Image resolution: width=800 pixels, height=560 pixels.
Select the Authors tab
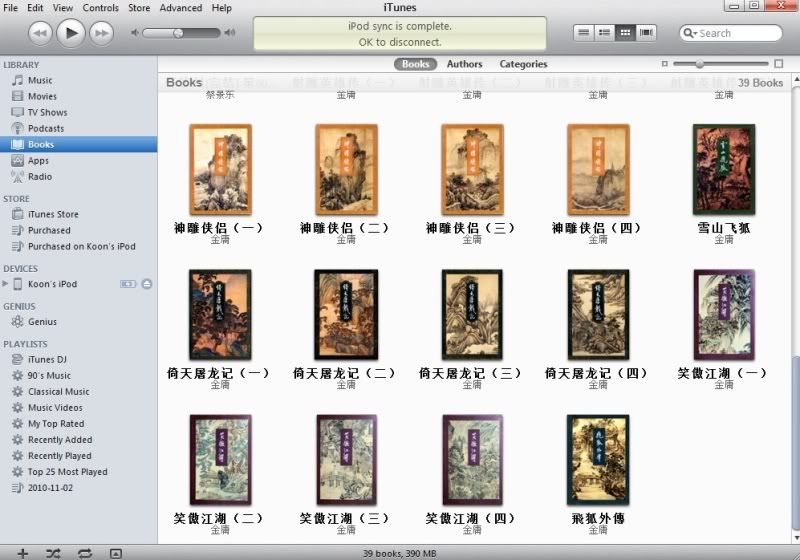pos(464,64)
